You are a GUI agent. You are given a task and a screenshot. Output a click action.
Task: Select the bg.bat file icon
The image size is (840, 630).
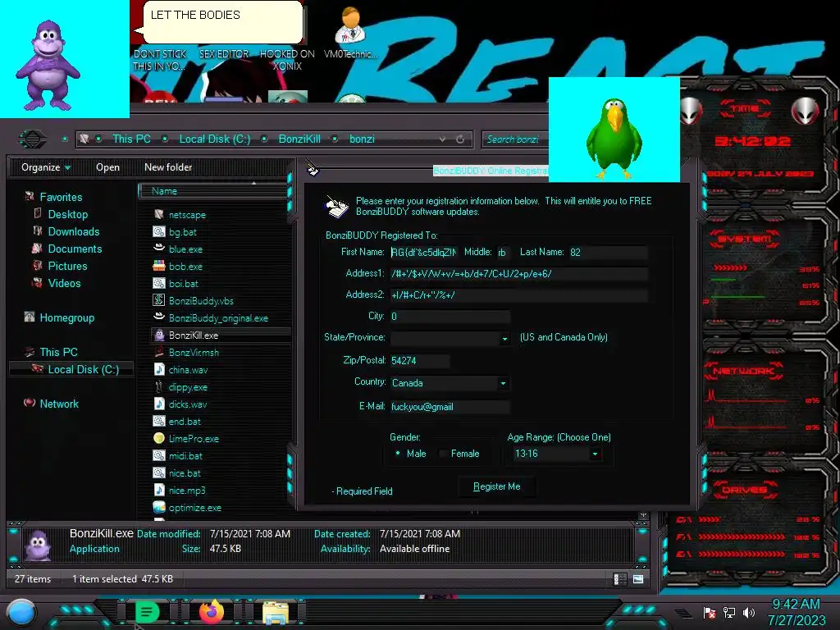click(x=159, y=231)
